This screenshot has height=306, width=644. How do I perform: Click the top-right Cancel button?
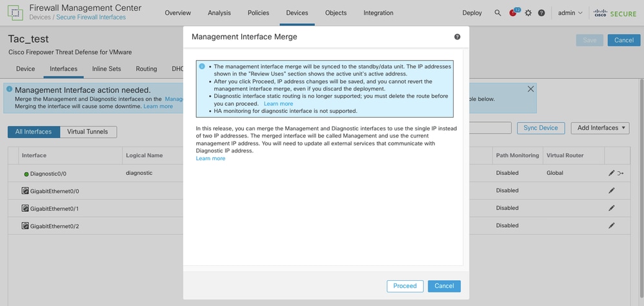(x=624, y=40)
